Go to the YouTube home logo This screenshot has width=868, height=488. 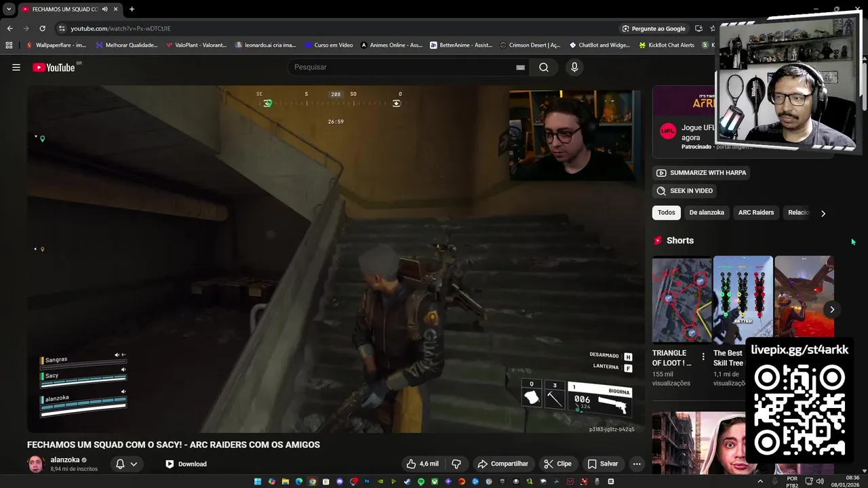[x=54, y=67]
